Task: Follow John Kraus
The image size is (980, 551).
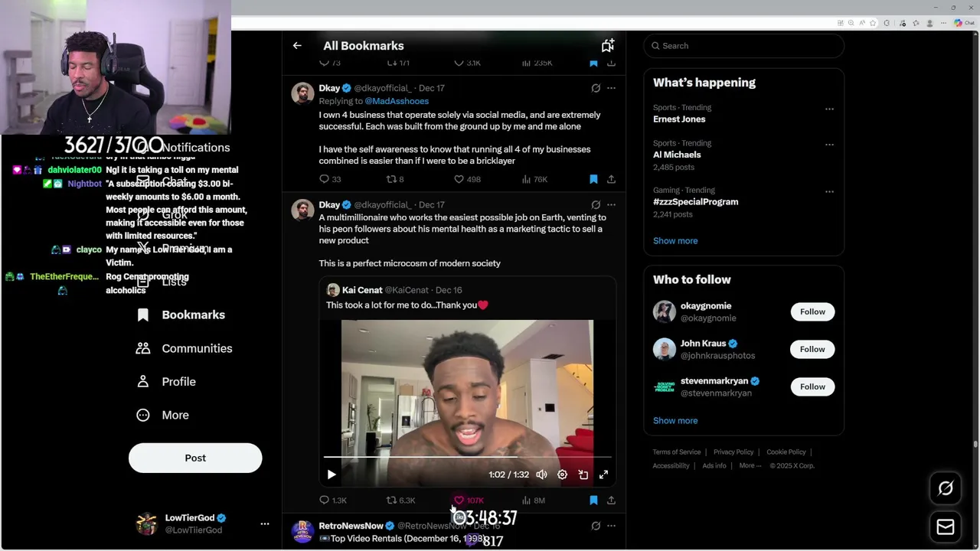Action: pyautogui.click(x=812, y=349)
